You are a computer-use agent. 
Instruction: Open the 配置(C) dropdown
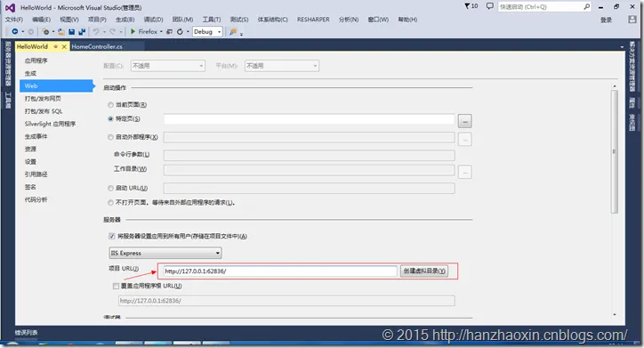pyautogui.click(x=167, y=66)
